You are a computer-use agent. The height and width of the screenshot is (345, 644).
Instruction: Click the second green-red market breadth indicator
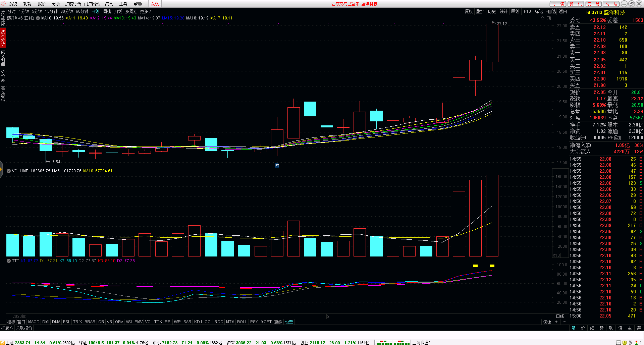[x=402, y=343]
